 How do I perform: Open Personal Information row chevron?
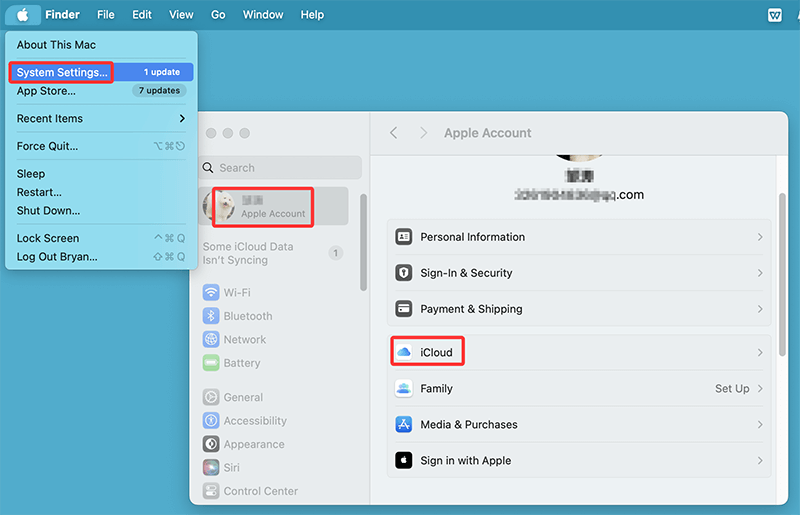point(760,237)
